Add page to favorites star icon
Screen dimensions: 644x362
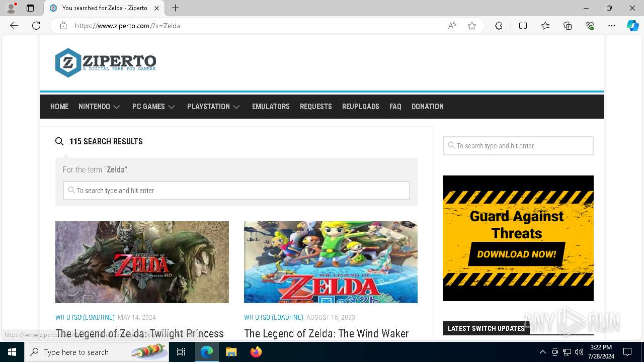(x=471, y=26)
